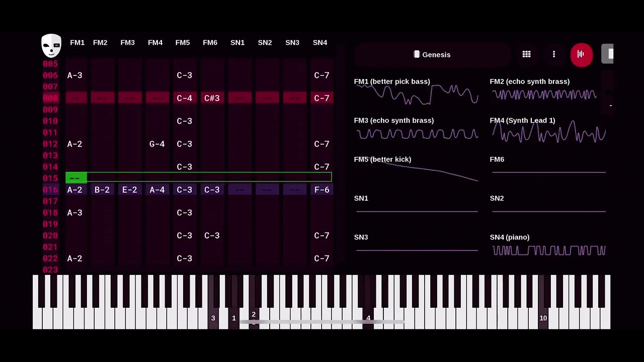Select the A-3 note in row 018

[74, 213]
